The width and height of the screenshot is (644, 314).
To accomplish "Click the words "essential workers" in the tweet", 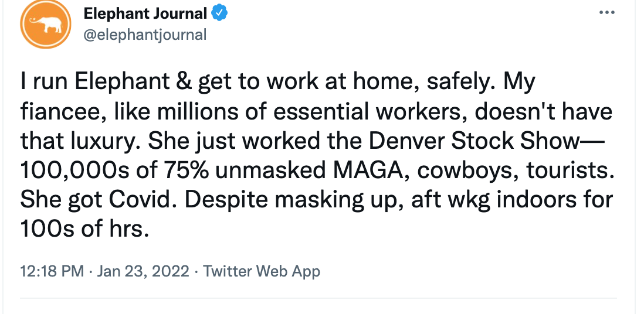I will coord(370,112).
